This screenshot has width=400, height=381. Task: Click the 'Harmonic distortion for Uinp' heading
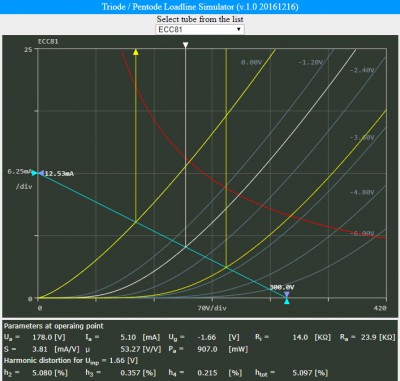point(71,361)
